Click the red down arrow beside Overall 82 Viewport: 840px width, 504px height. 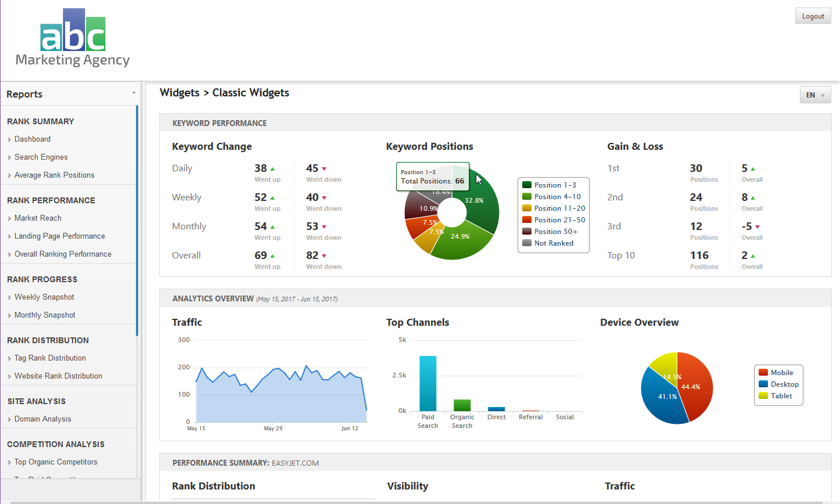tap(324, 256)
